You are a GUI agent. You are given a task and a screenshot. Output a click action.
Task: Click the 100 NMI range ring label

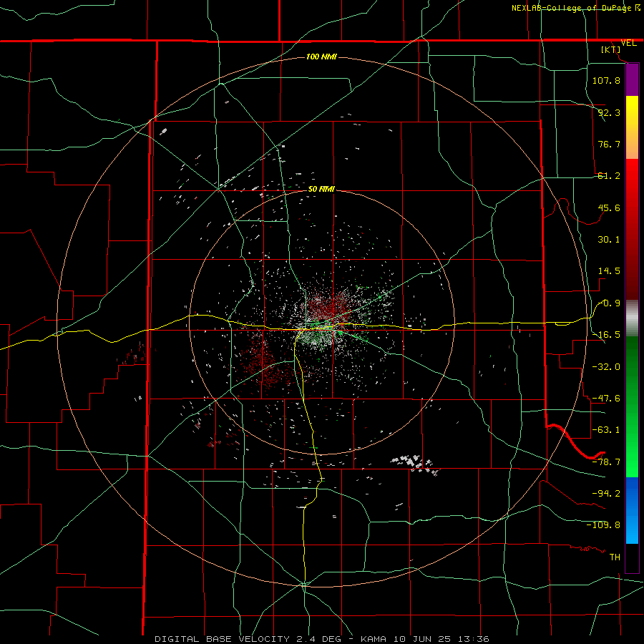coord(321,57)
